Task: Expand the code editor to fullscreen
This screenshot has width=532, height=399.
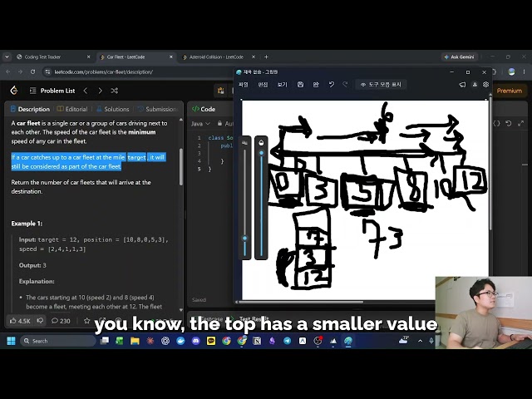Action: [521, 124]
